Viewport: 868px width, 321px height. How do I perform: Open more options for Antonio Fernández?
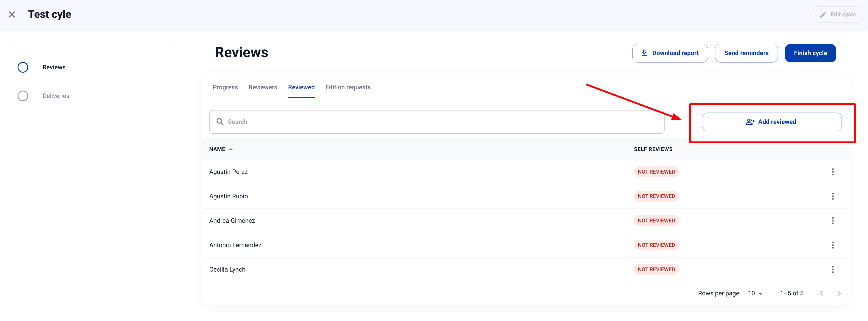coord(832,245)
